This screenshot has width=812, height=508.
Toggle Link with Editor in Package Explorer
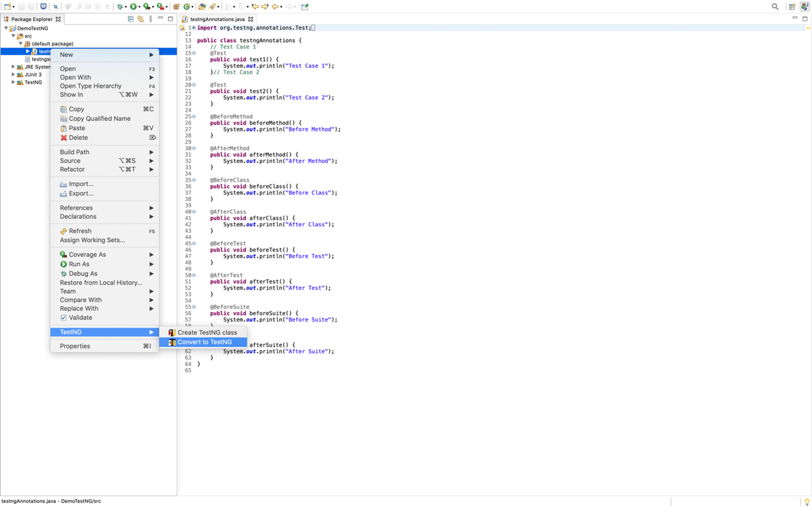pyautogui.click(x=141, y=19)
